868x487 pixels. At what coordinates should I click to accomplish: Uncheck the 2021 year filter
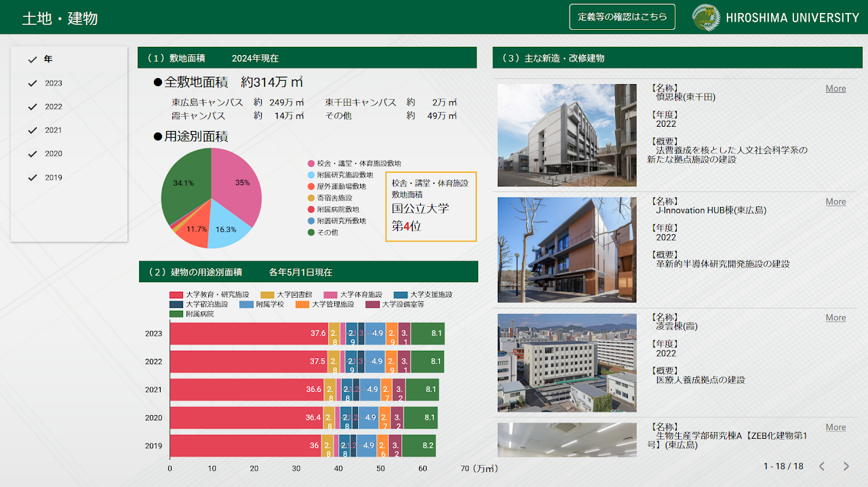(33, 130)
